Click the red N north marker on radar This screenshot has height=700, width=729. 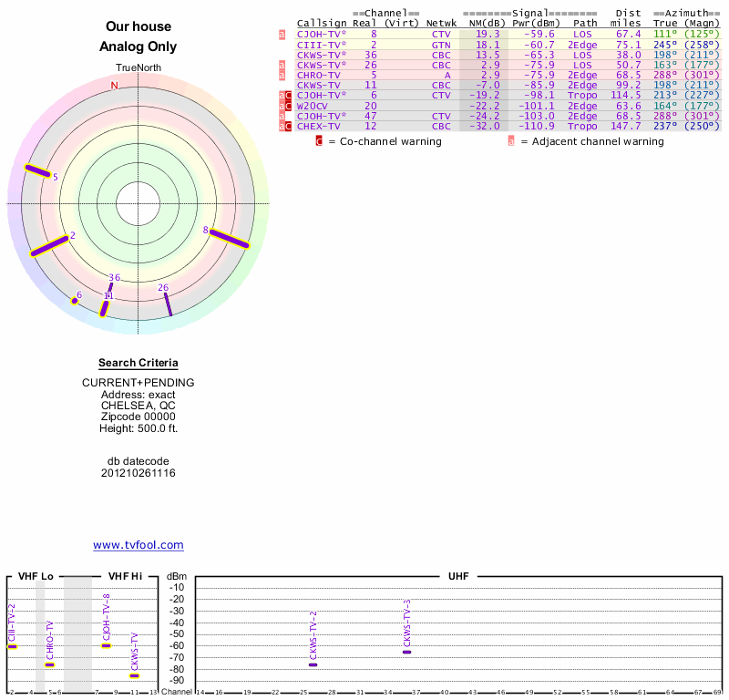pos(114,86)
